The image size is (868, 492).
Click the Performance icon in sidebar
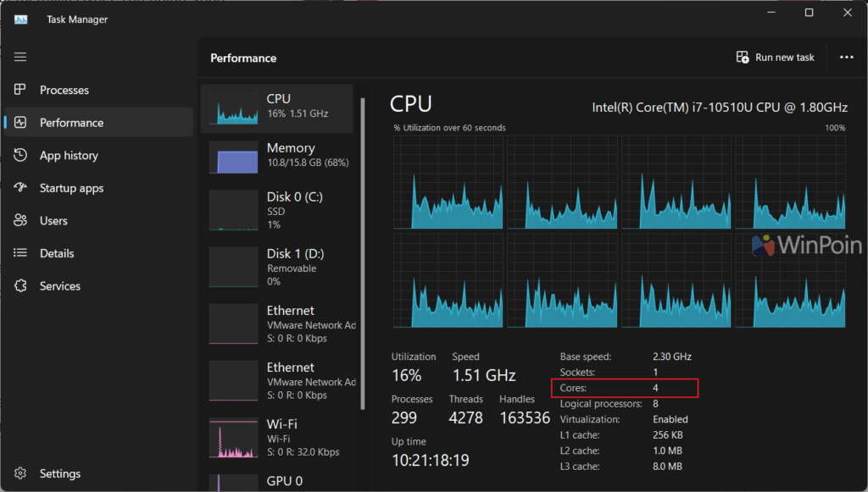[x=21, y=123]
